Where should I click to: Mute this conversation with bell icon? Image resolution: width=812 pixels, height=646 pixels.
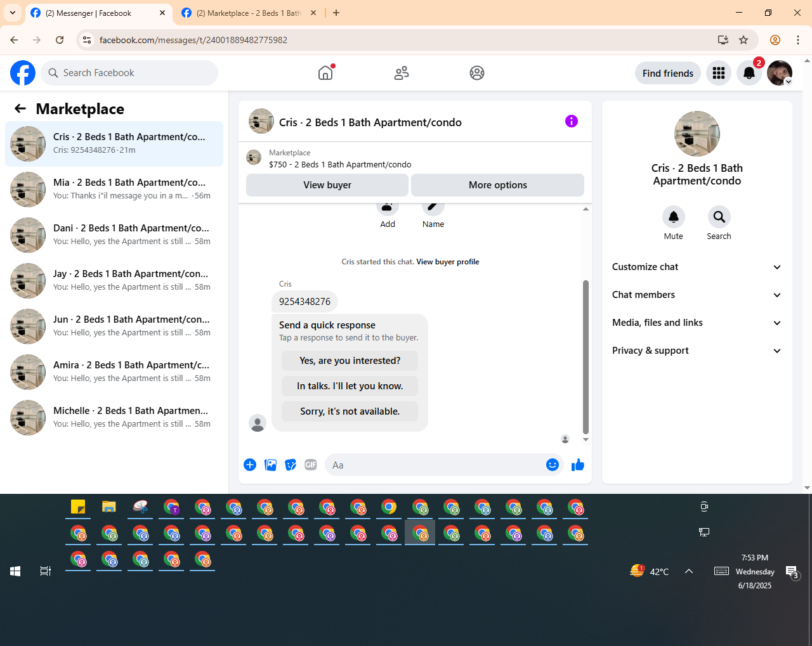click(x=674, y=217)
